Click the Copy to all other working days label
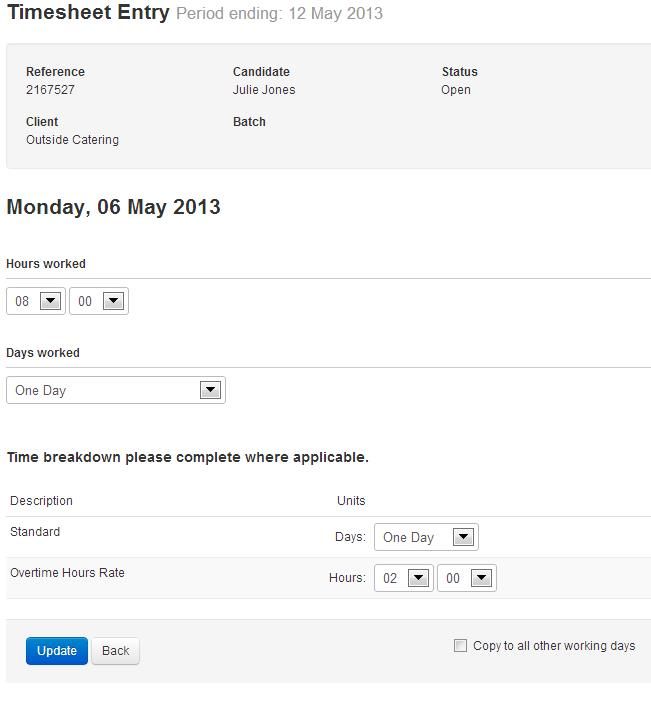 click(554, 646)
